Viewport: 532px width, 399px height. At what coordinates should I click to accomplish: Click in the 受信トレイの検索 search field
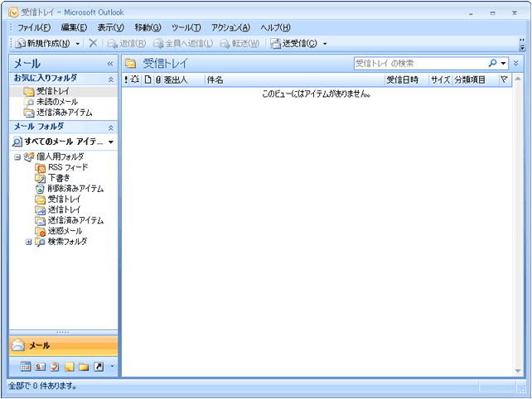tap(420, 64)
